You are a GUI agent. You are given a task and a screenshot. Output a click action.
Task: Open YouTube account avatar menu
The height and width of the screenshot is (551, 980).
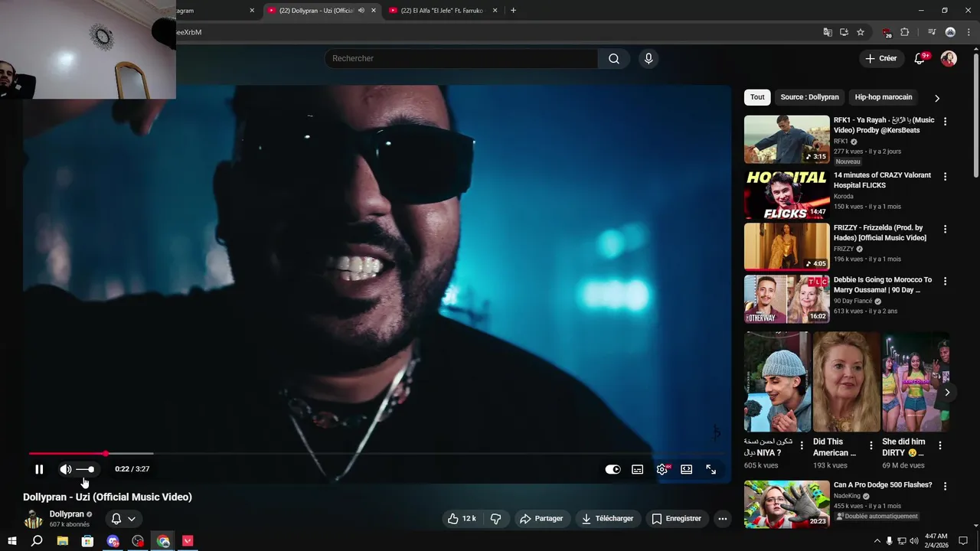click(949, 58)
